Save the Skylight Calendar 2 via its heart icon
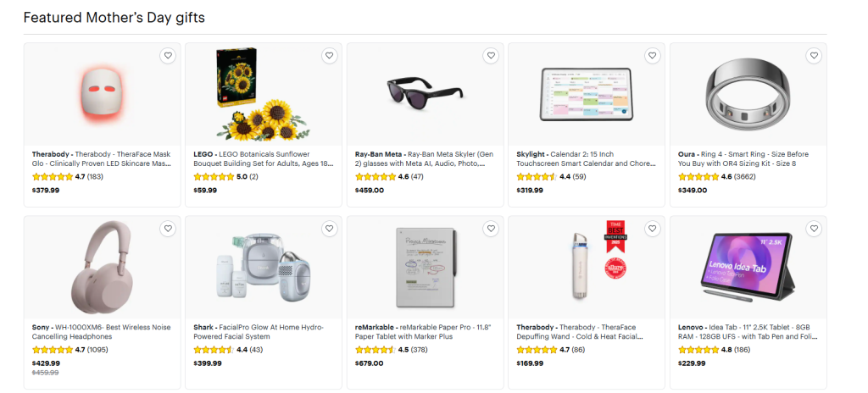Image resolution: width=868 pixels, height=393 pixels. 652,56
